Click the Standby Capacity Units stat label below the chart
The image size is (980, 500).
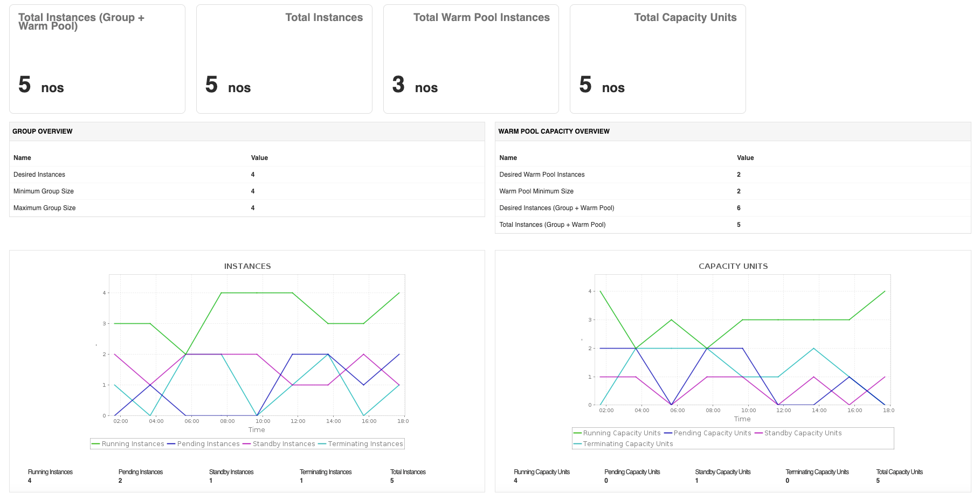pyautogui.click(x=723, y=472)
